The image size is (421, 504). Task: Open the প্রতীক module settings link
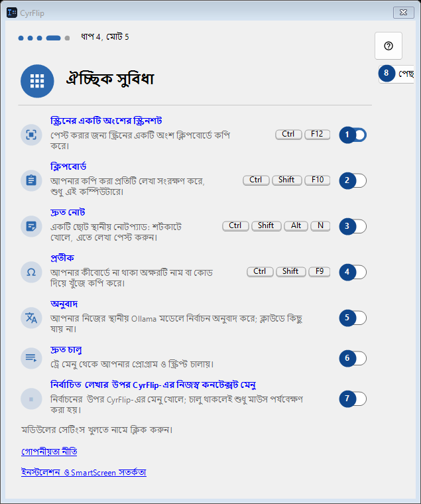[x=62, y=258]
